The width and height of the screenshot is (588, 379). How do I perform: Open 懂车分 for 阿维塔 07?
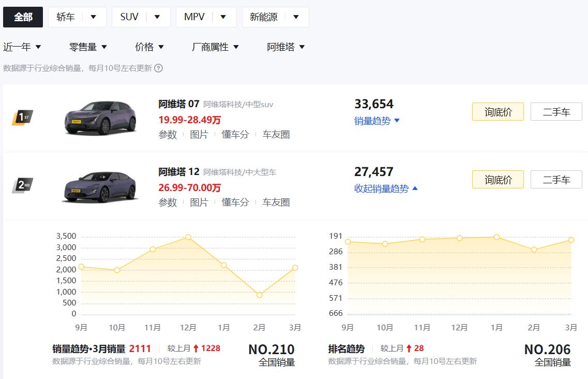235,135
